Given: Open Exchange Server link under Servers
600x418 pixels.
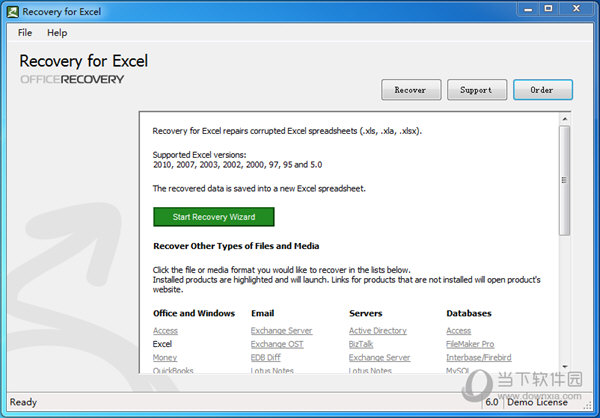Looking at the screenshot, I should (x=379, y=358).
